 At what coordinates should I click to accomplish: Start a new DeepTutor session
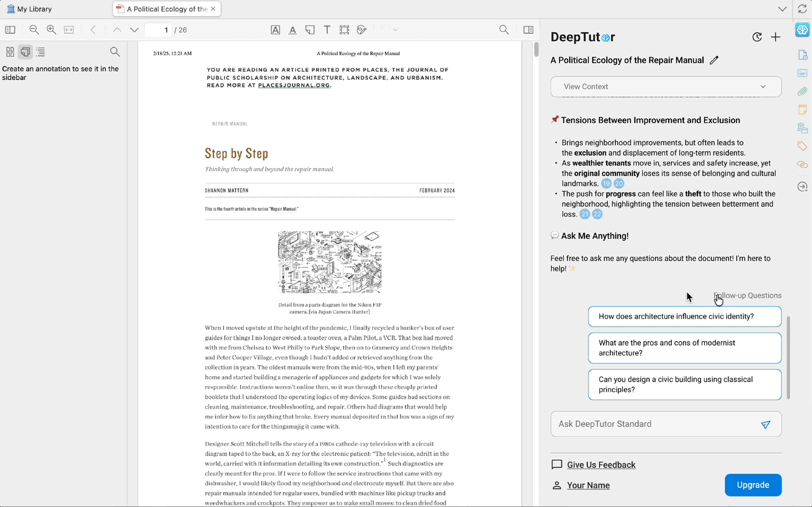tap(775, 37)
